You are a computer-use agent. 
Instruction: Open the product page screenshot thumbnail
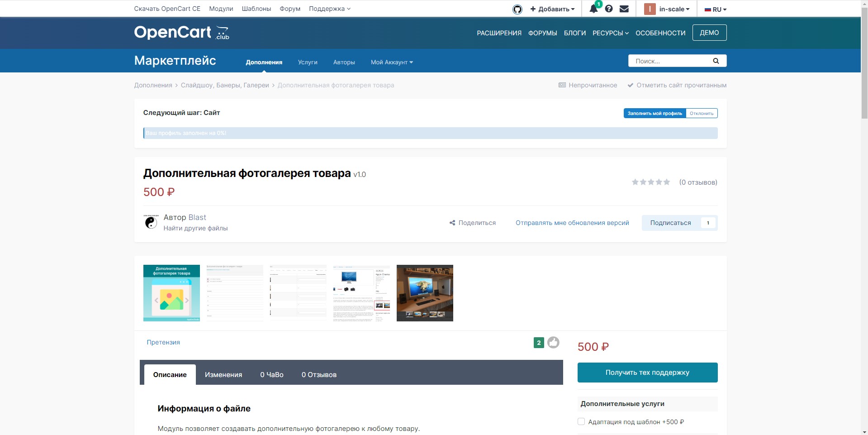click(x=361, y=293)
